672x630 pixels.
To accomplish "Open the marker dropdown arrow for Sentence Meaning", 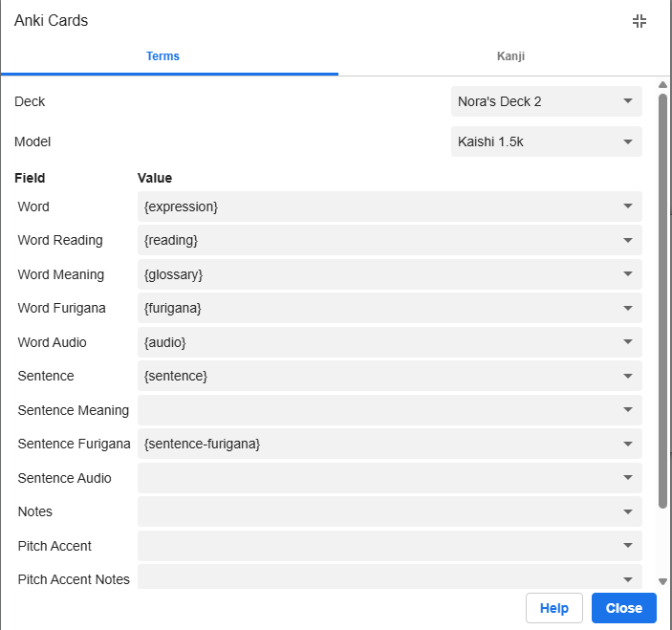I will coord(628,410).
